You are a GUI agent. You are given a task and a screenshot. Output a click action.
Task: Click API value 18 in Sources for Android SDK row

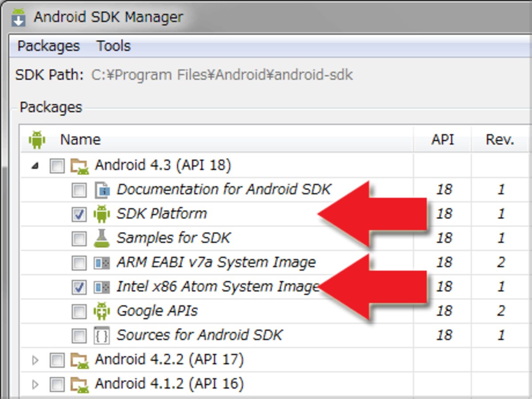coord(444,336)
